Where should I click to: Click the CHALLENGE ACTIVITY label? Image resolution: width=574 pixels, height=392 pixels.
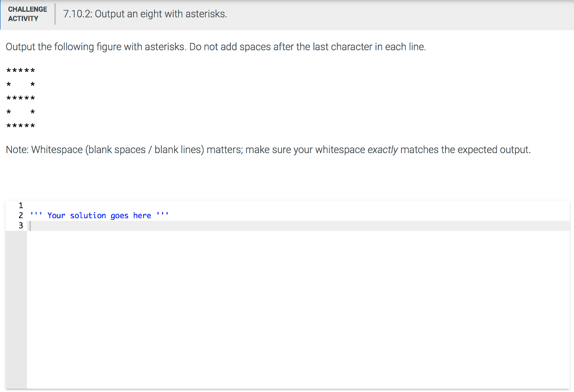click(x=27, y=13)
